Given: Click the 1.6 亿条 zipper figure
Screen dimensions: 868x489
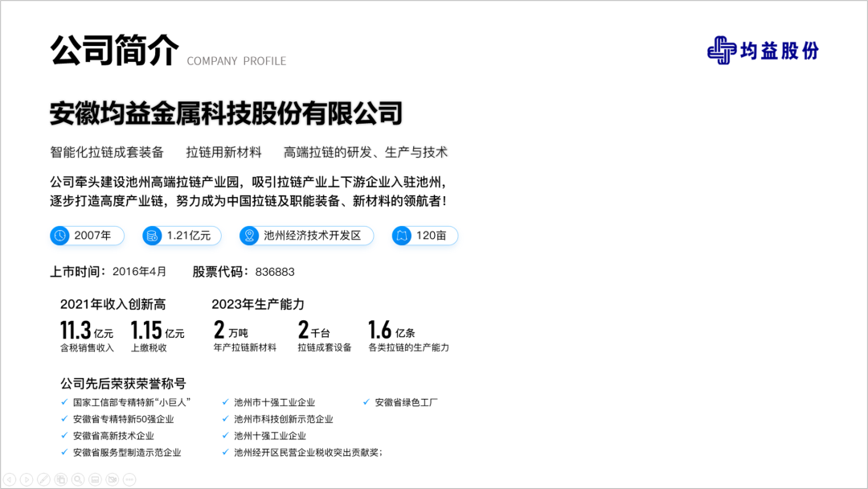Looking at the screenshot, I should [392, 330].
